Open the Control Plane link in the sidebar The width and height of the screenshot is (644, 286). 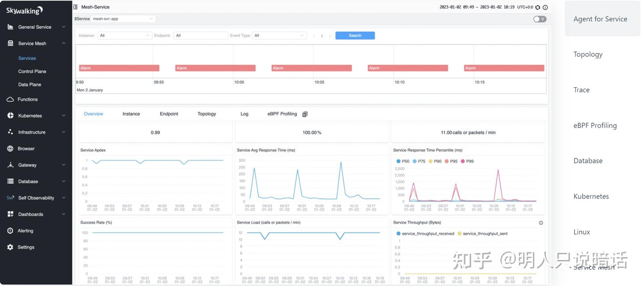tap(32, 72)
